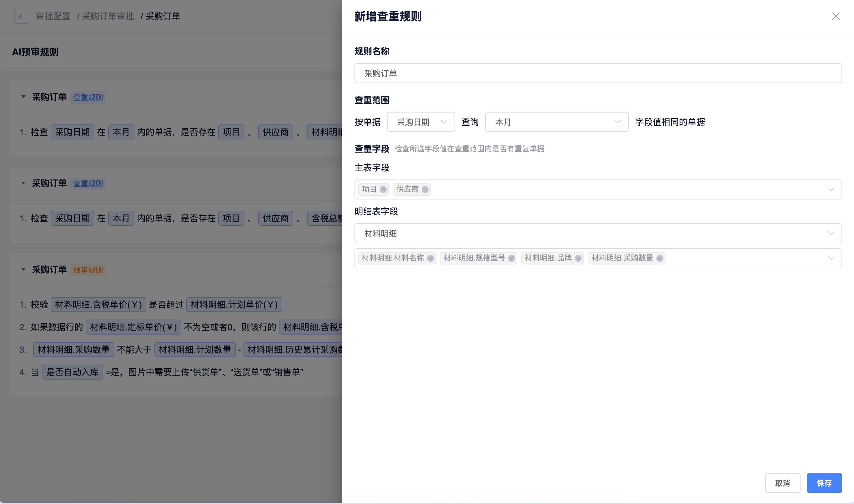
Task: Click the 保存 button
Action: [x=824, y=483]
